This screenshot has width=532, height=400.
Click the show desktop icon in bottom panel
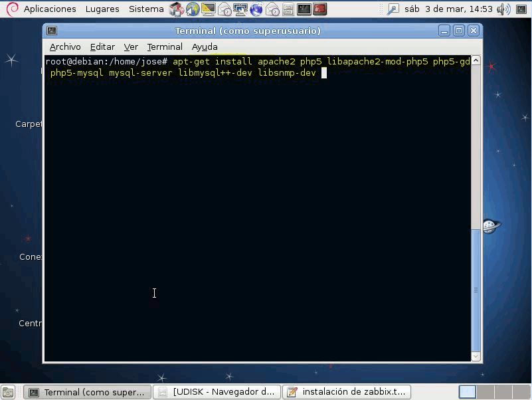[8, 392]
